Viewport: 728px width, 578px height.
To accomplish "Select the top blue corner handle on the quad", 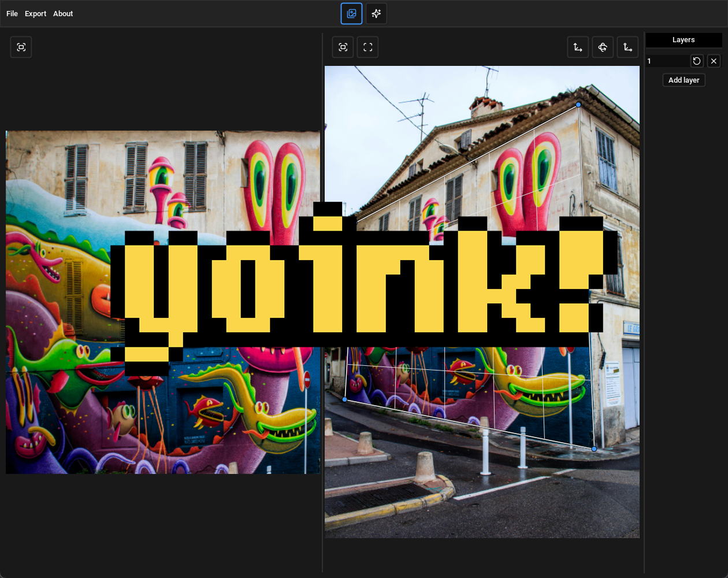I will (578, 105).
